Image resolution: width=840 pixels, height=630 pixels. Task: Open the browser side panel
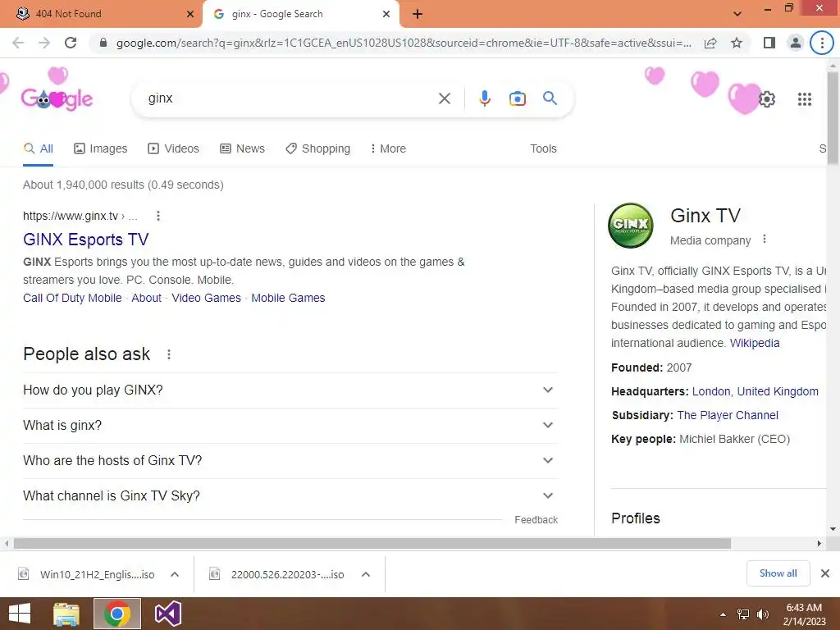click(769, 43)
